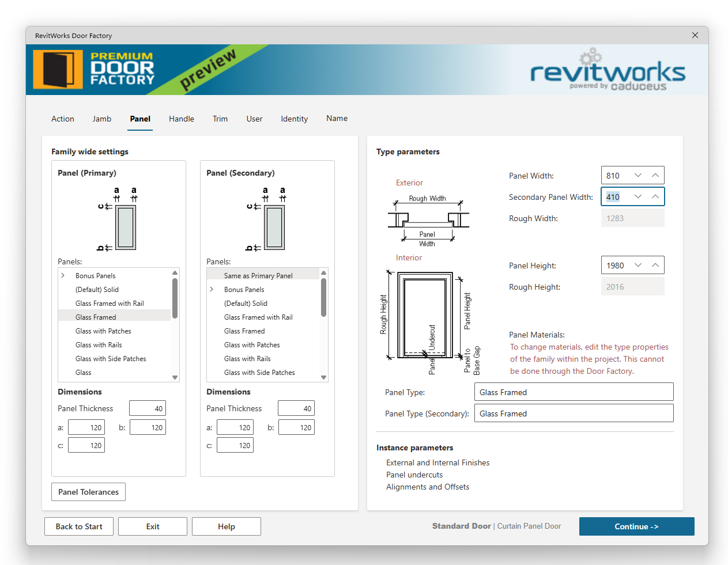Click the revitworks logo in the banner
The width and height of the screenshot is (728, 565).
pyautogui.click(x=607, y=73)
